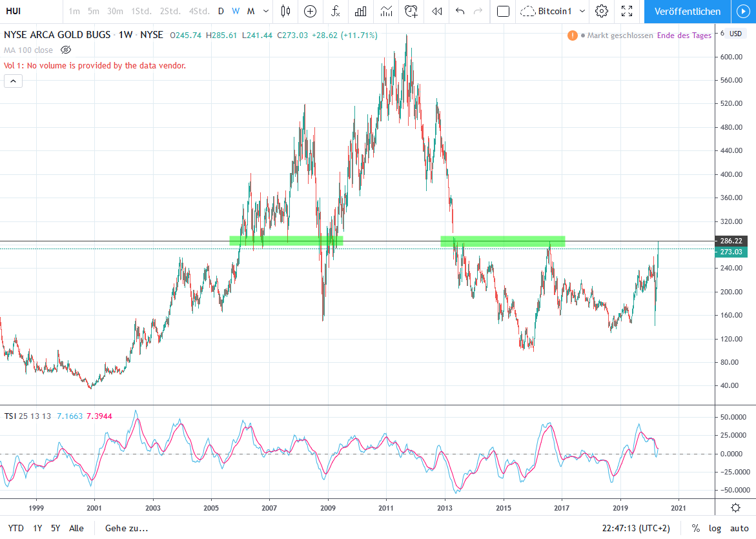756x539 pixels.
Task: Open chart settings gear in toolbar
Action: tap(602, 11)
